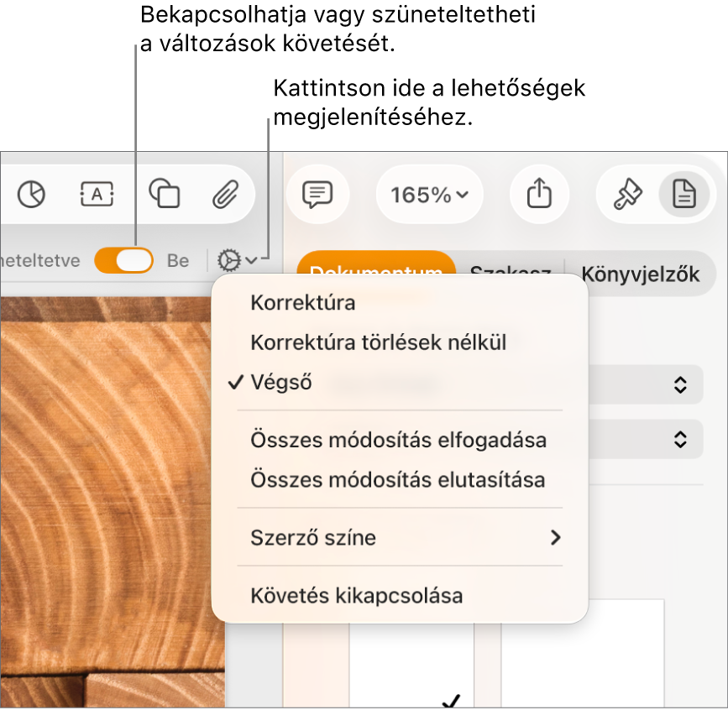Screen dimensions: 728x710
Task: Add a text box from the toolbar
Action: [97, 194]
